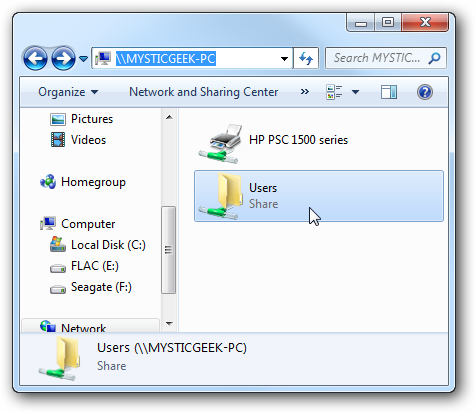The height and width of the screenshot is (413, 476).
Task: Open the Organize menu
Action: (x=68, y=92)
